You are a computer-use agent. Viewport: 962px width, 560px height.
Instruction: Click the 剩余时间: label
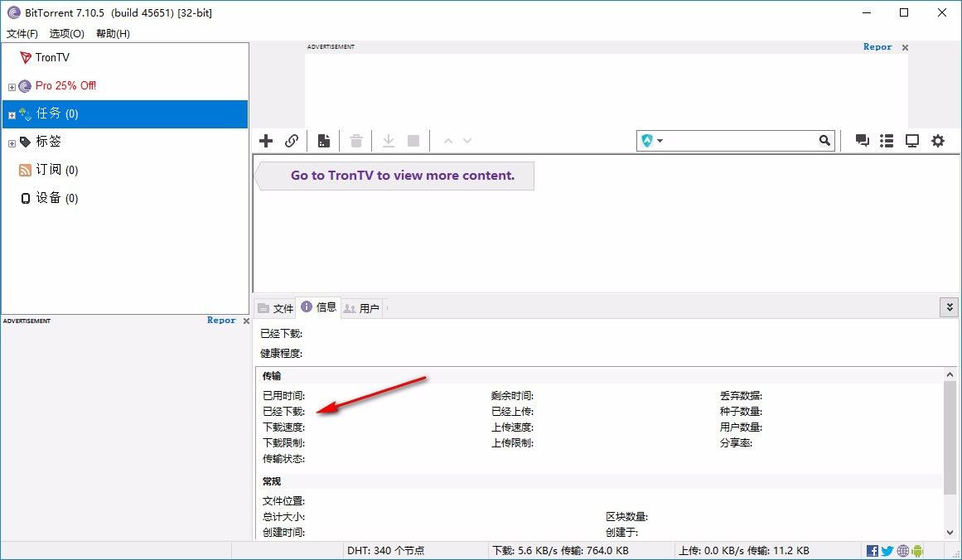coord(512,396)
